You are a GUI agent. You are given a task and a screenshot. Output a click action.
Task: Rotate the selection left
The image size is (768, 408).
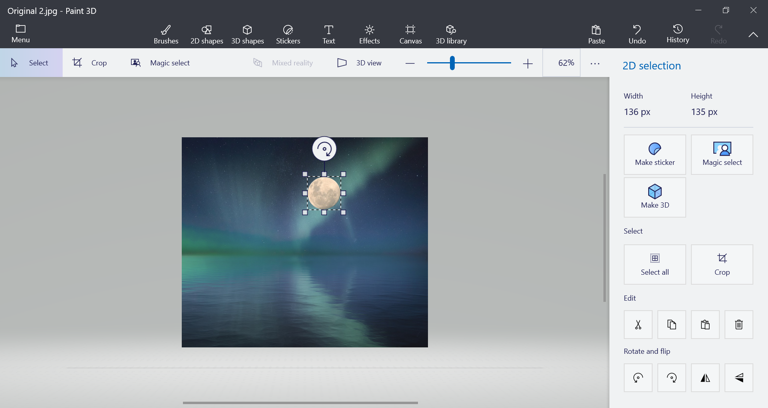(x=638, y=378)
